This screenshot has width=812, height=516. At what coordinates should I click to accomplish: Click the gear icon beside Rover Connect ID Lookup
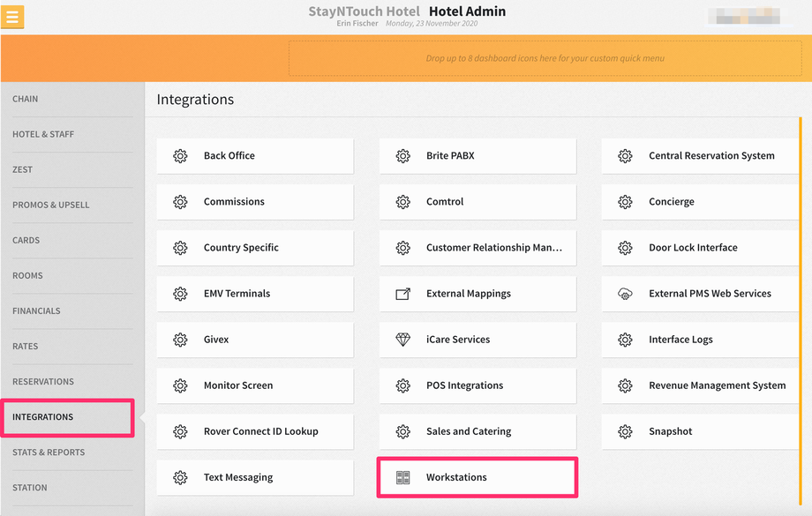180,431
